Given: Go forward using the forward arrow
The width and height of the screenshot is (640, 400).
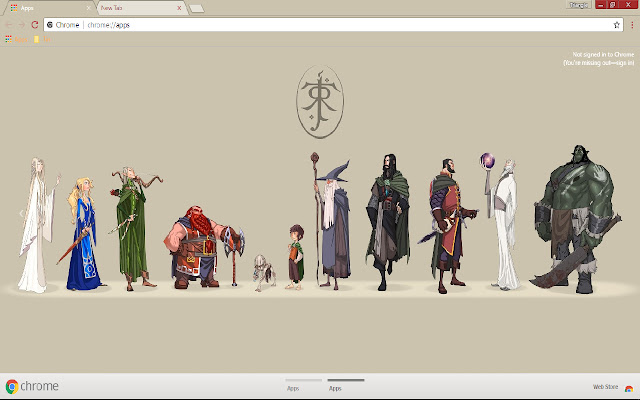Looking at the screenshot, I should (x=22, y=25).
